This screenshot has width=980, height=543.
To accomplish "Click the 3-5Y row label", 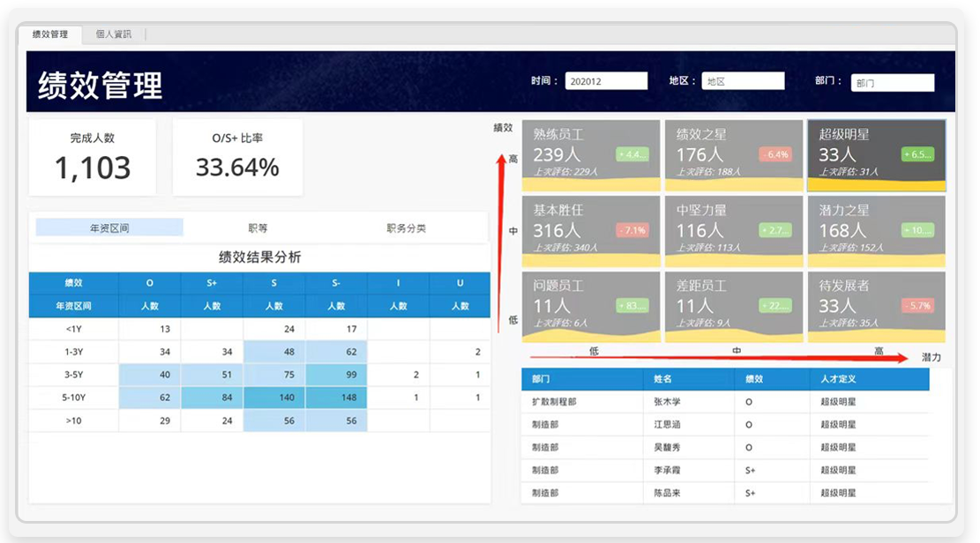I will point(74,375).
